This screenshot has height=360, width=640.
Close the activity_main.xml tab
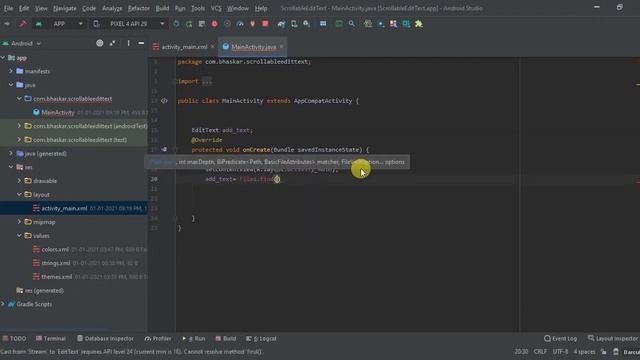pos(212,47)
